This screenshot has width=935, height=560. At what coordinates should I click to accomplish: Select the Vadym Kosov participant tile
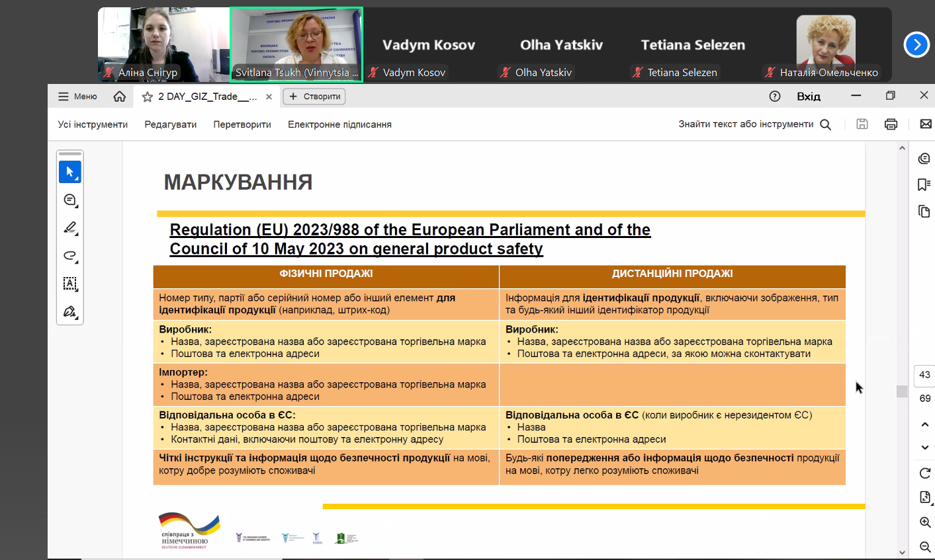pos(429,44)
